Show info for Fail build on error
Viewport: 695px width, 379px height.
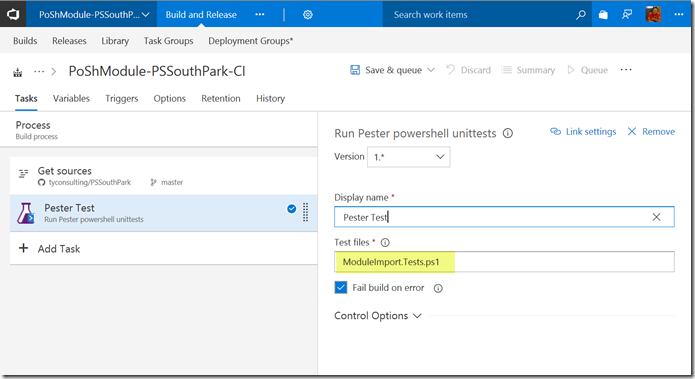point(438,289)
